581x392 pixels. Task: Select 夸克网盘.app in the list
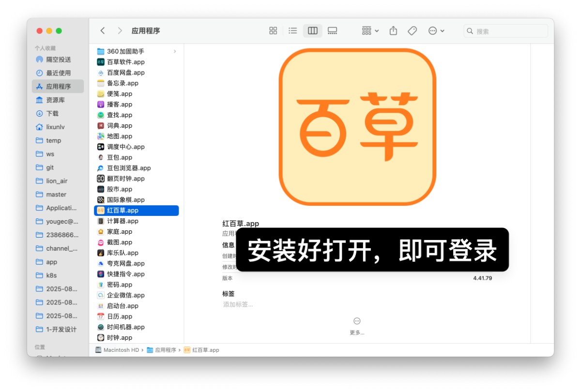click(137, 264)
